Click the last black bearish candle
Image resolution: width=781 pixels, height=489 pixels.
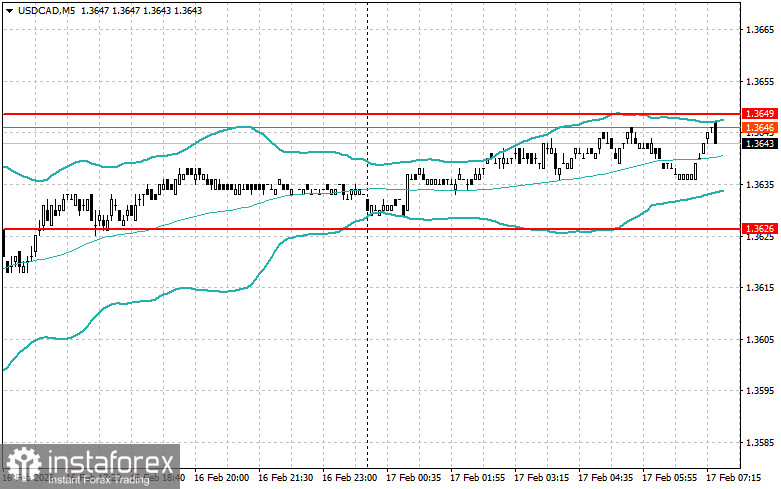click(716, 132)
